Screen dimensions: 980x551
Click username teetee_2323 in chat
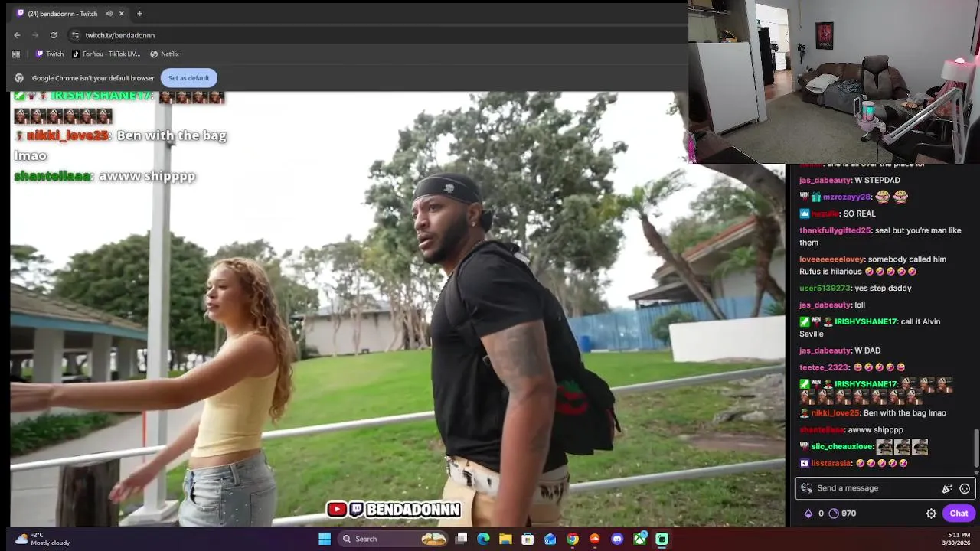tap(825, 367)
